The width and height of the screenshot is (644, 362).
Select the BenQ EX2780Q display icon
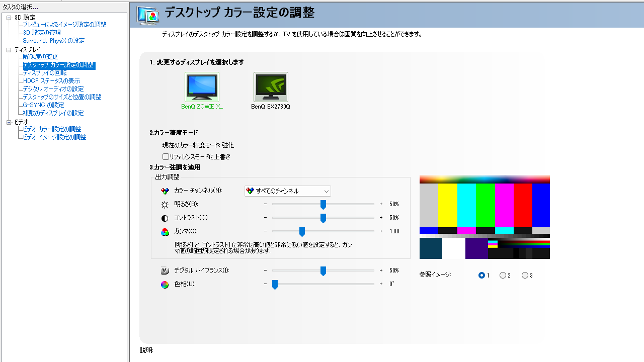[x=271, y=87]
